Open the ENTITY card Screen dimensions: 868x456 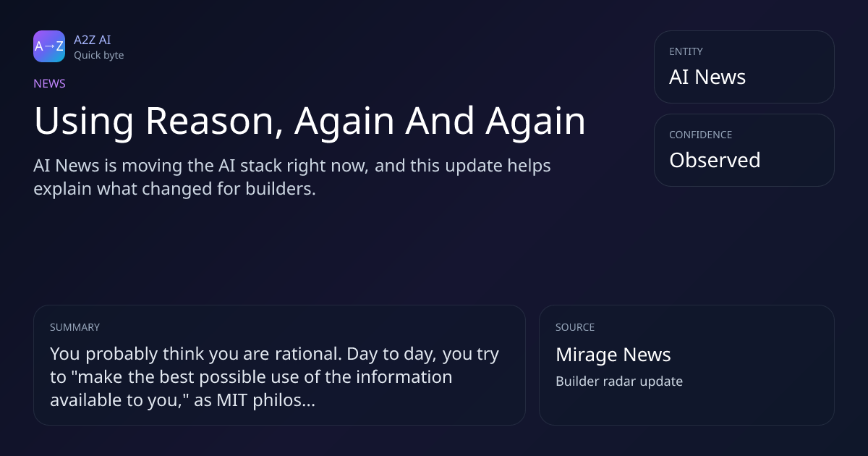[744, 67]
